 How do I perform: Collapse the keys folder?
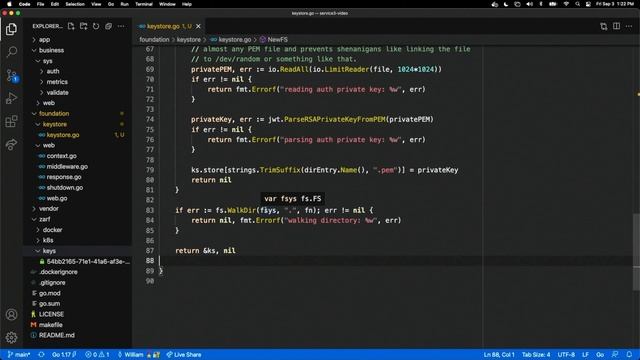click(49, 251)
